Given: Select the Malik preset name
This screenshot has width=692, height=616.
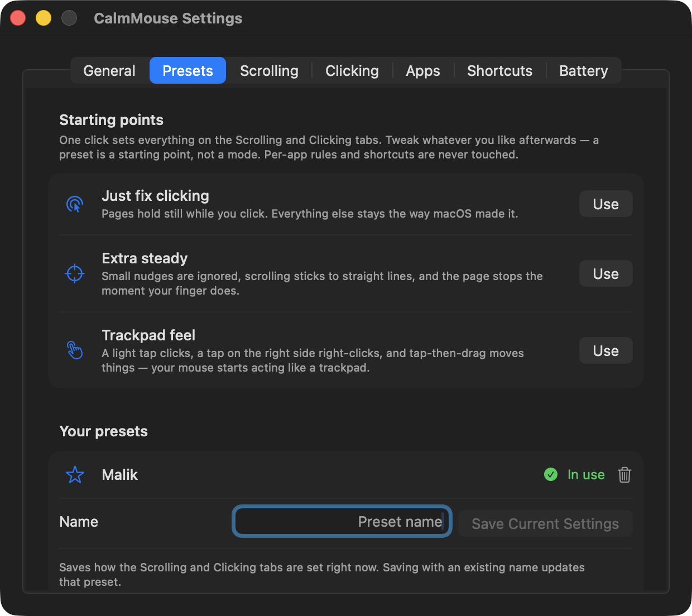Looking at the screenshot, I should pos(119,475).
